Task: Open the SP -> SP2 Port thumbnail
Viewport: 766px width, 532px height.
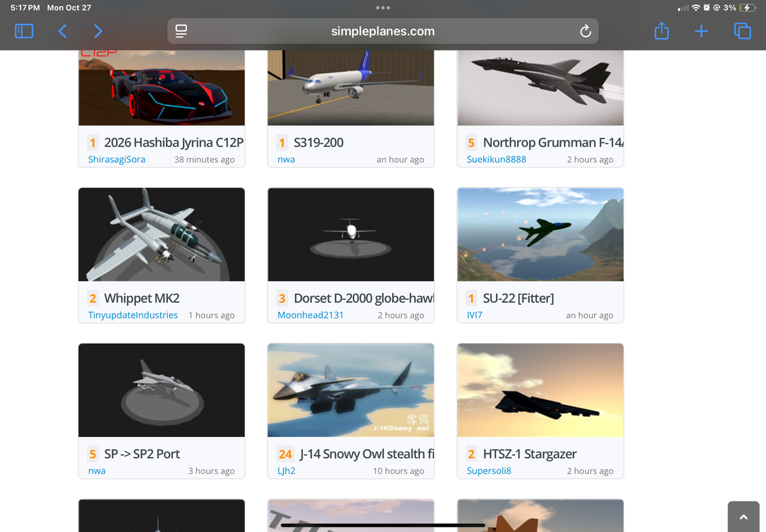Action: point(162,390)
